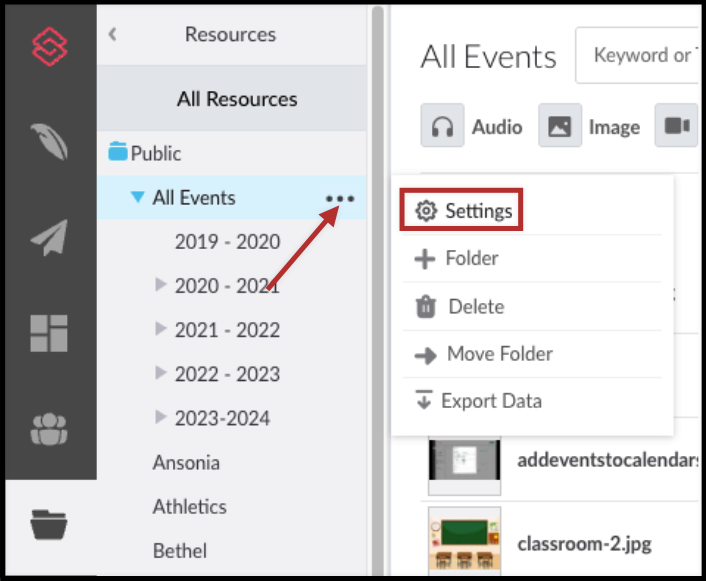Viewport: 706px width, 581px height.
Task: Select the Bethel folder
Action: 180,551
